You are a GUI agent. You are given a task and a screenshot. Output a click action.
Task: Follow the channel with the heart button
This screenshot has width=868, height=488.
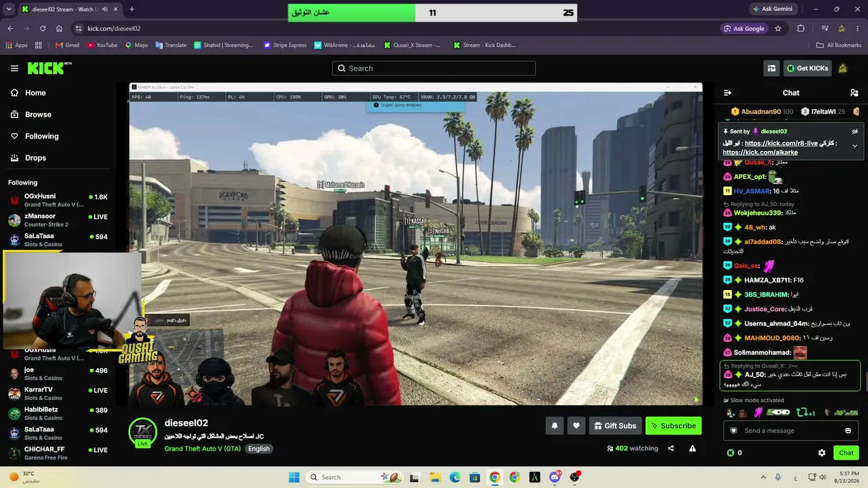pyautogui.click(x=576, y=426)
